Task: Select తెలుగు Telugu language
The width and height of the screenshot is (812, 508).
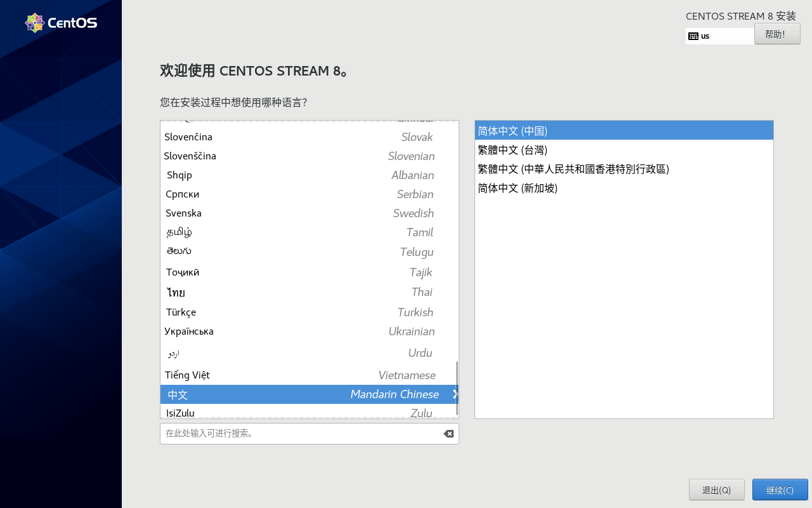Action: point(309,252)
